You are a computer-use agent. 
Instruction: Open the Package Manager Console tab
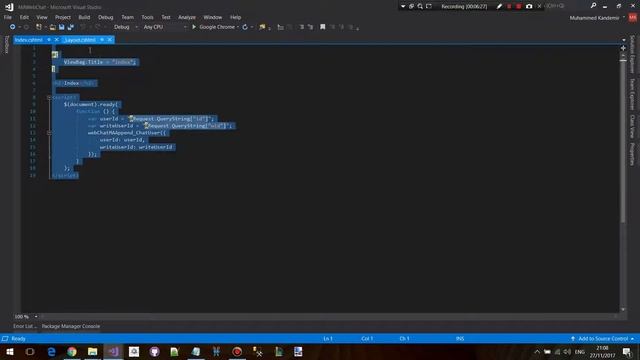[71, 326]
